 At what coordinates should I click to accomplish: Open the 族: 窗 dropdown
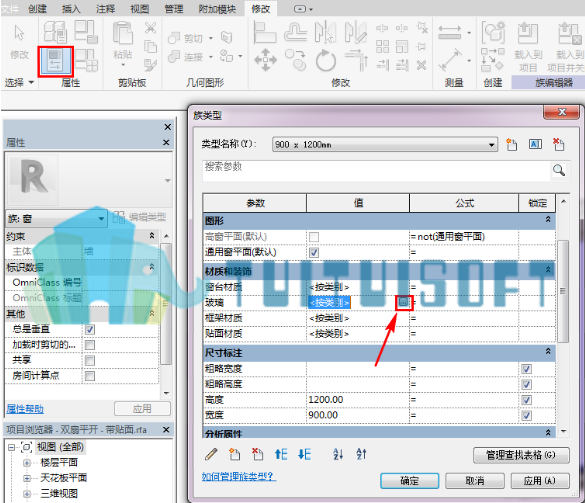[56, 219]
